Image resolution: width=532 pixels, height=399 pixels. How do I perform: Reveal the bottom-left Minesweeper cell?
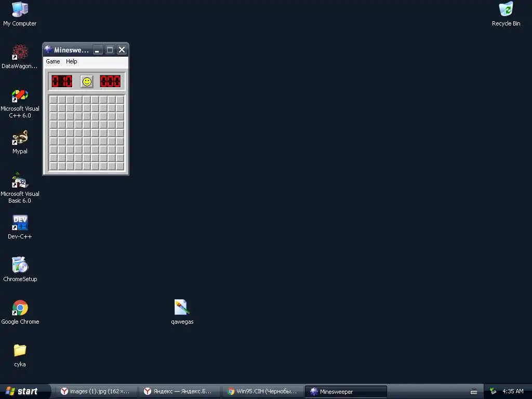54,166
